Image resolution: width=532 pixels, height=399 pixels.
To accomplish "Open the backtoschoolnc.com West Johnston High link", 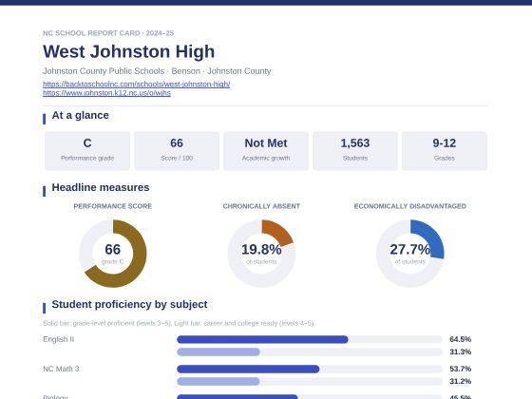I will tap(137, 85).
